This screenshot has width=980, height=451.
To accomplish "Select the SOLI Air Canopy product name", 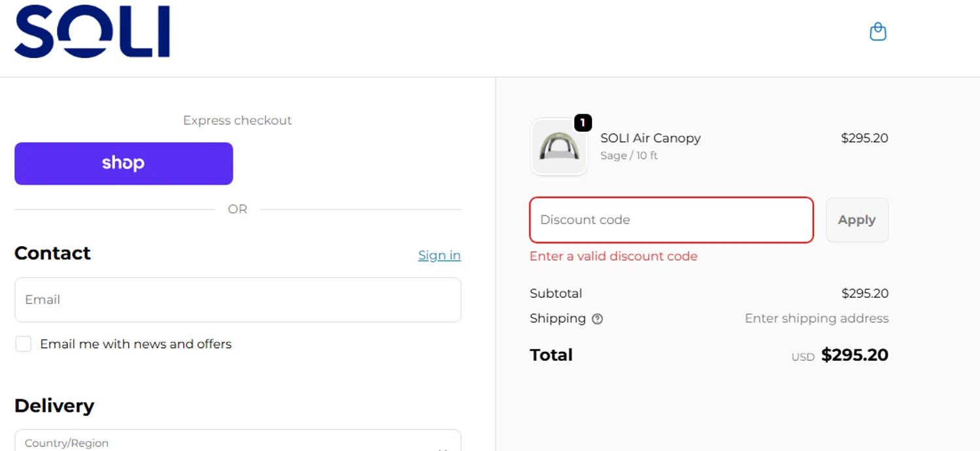I will (x=651, y=138).
